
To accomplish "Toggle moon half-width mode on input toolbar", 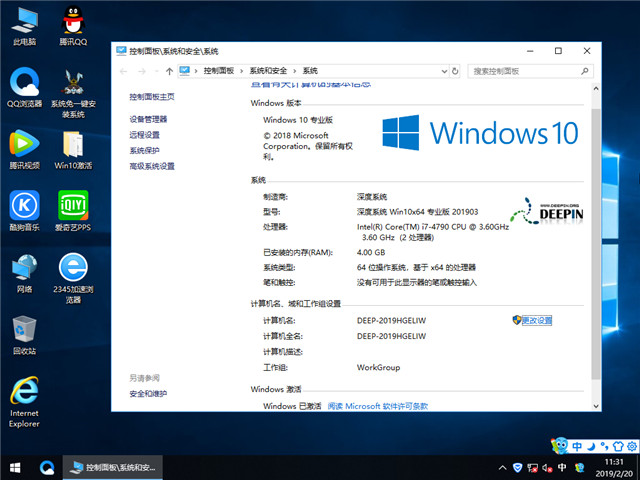I will point(591,446).
